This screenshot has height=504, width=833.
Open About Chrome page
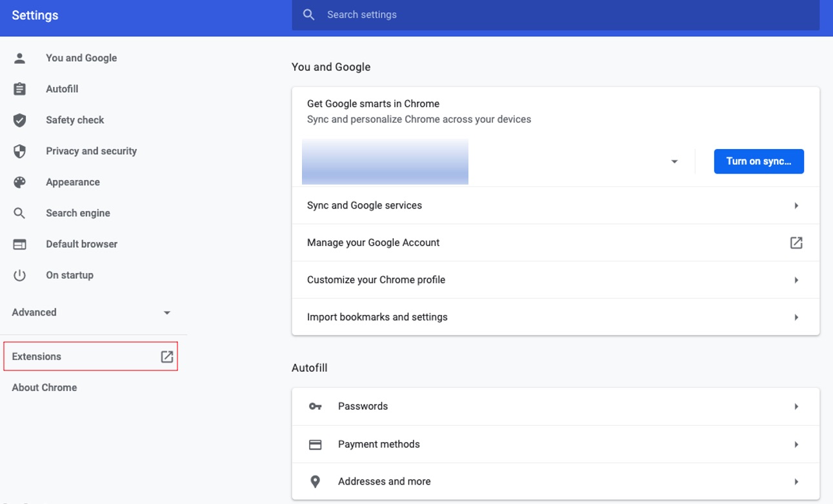[45, 387]
